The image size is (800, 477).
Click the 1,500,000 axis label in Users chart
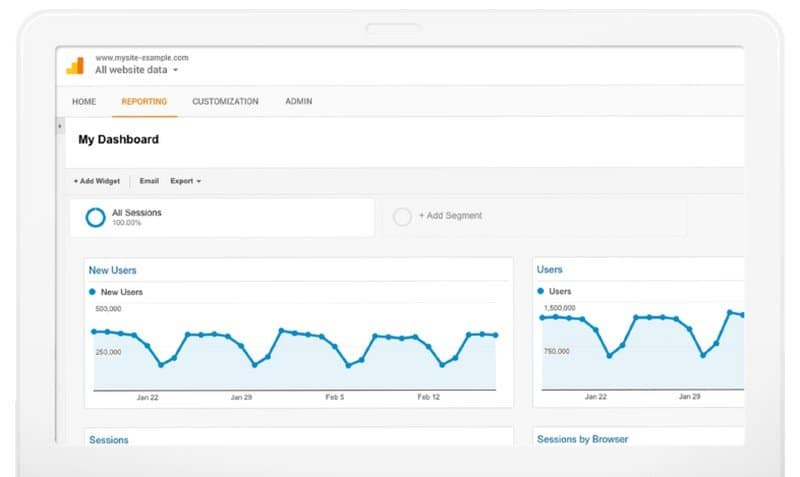(560, 308)
